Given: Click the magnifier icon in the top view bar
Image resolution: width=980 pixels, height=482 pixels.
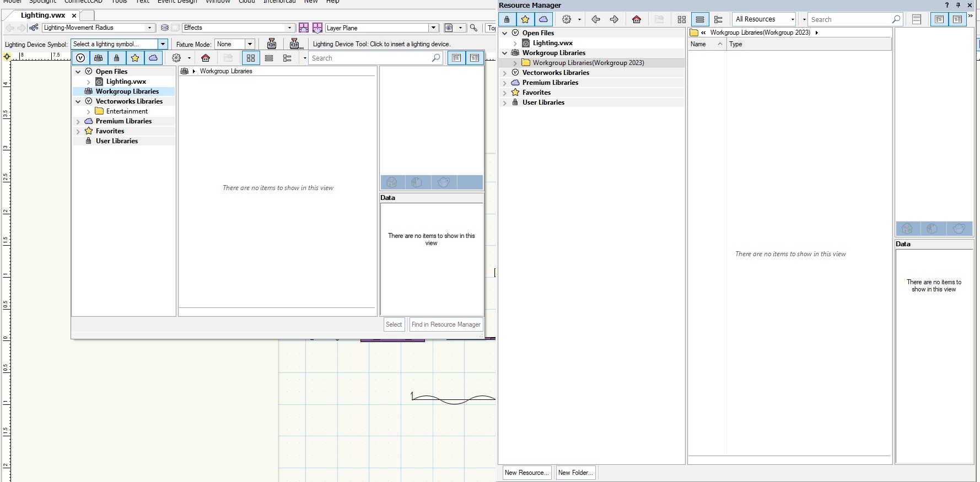Looking at the screenshot, I should [473, 28].
